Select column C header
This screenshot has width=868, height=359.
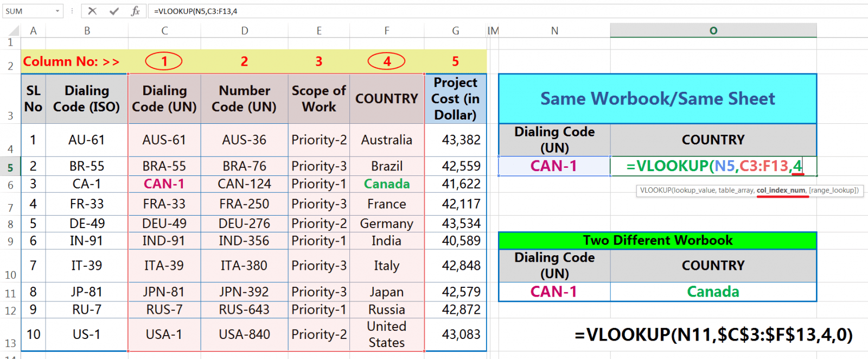(x=164, y=31)
